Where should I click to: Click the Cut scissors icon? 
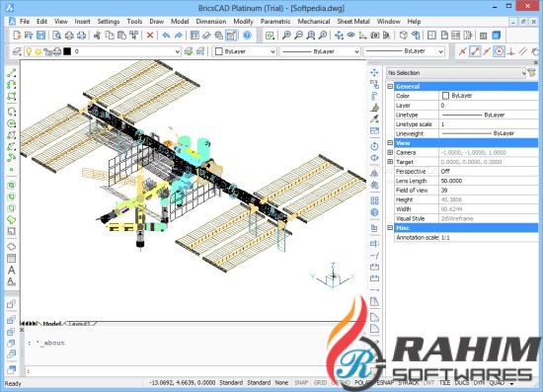[x=98, y=35]
